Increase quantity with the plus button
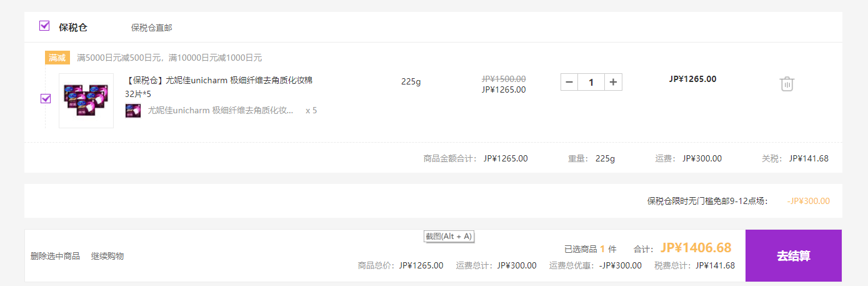The height and width of the screenshot is (286, 868). click(614, 82)
